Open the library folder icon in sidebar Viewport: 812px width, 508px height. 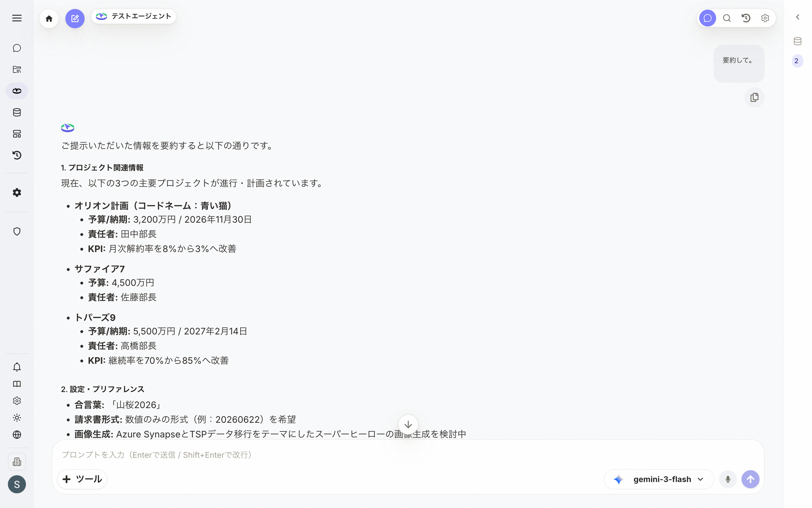[17, 69]
